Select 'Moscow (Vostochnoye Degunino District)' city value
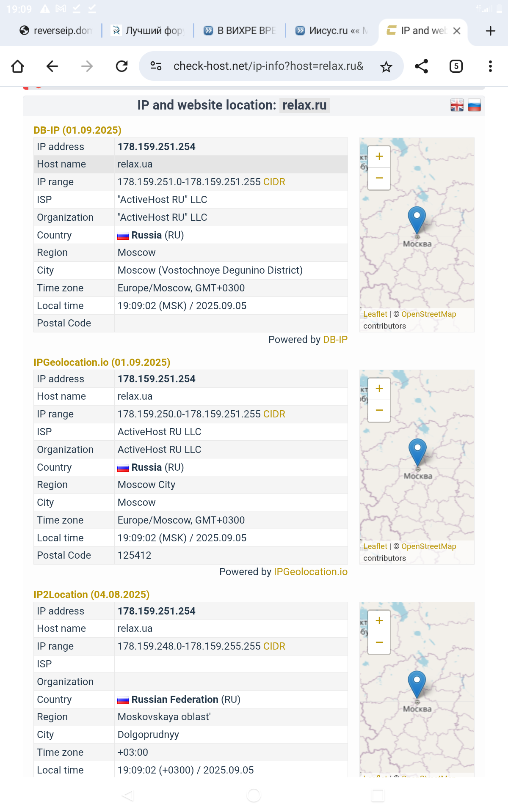The width and height of the screenshot is (508, 812). [x=210, y=270]
